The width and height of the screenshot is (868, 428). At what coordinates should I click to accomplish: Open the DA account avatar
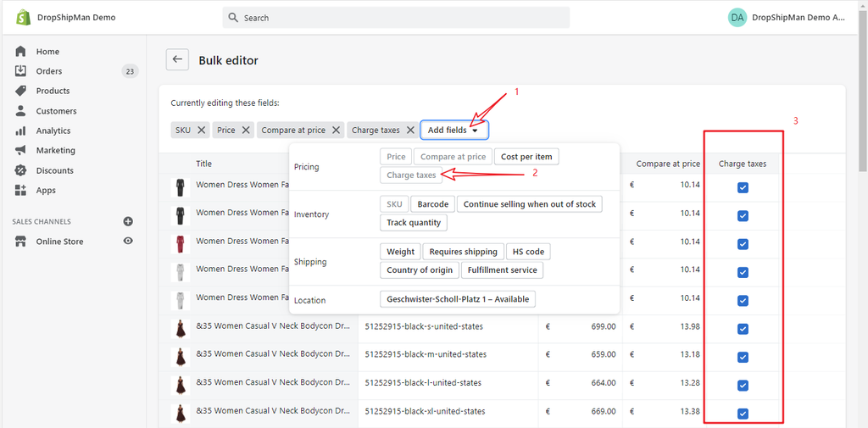(x=737, y=18)
